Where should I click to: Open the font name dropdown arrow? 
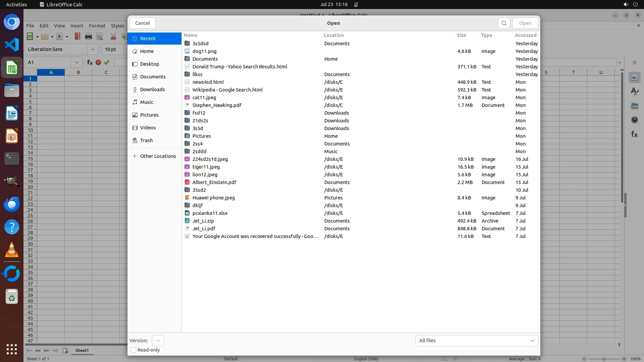pyautogui.click(x=93, y=49)
